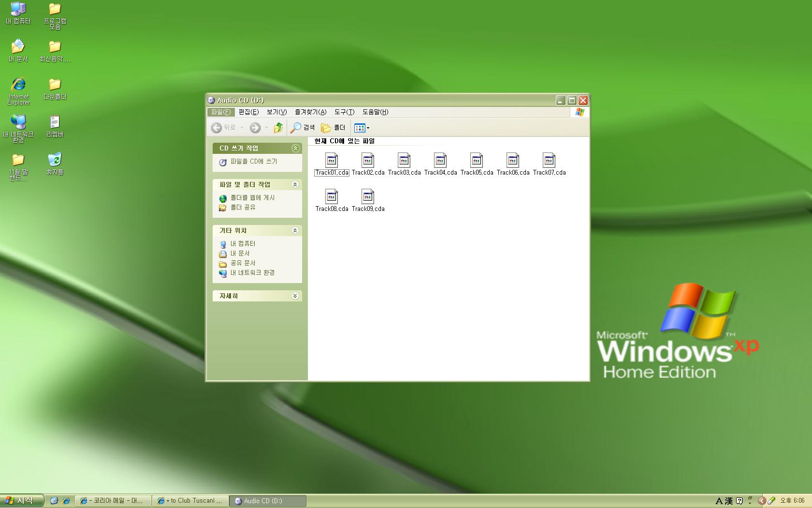Go up one folder level

(x=278, y=128)
